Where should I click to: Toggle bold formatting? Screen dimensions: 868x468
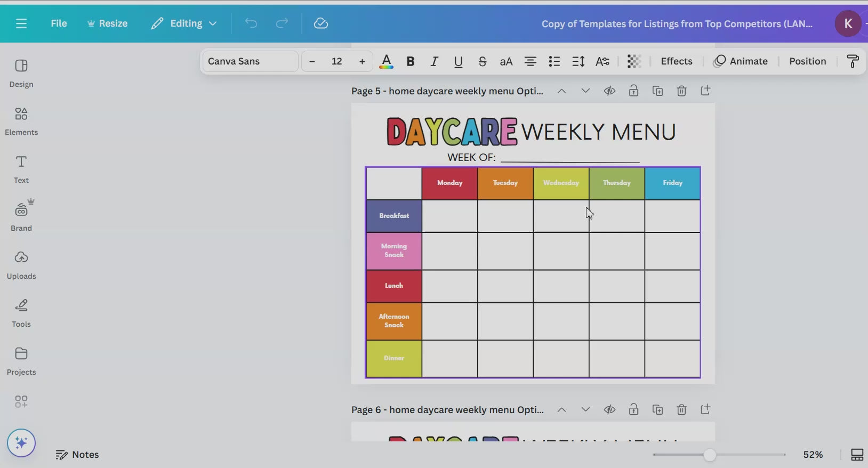point(411,62)
